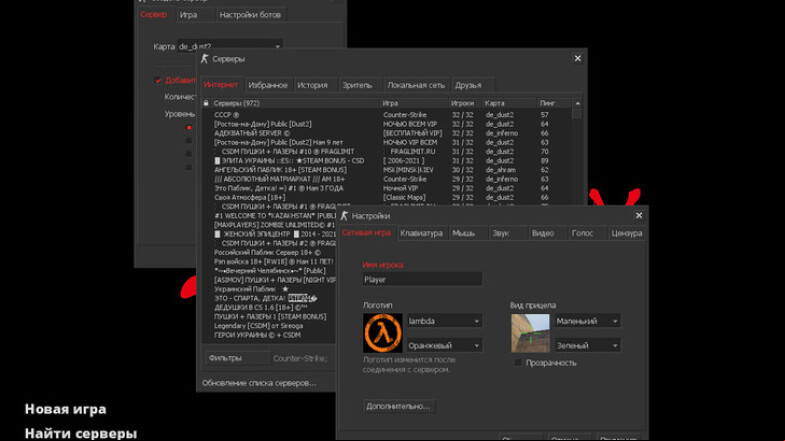Click the Фильтры button

click(x=237, y=358)
